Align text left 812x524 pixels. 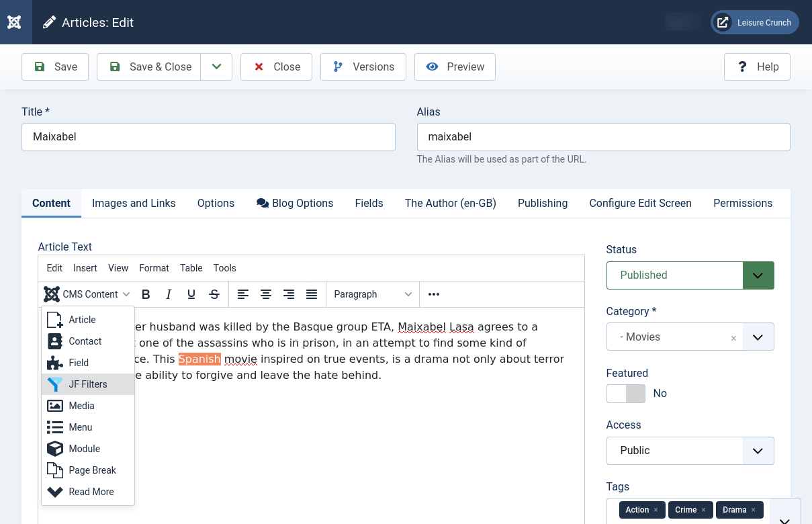tap(243, 294)
